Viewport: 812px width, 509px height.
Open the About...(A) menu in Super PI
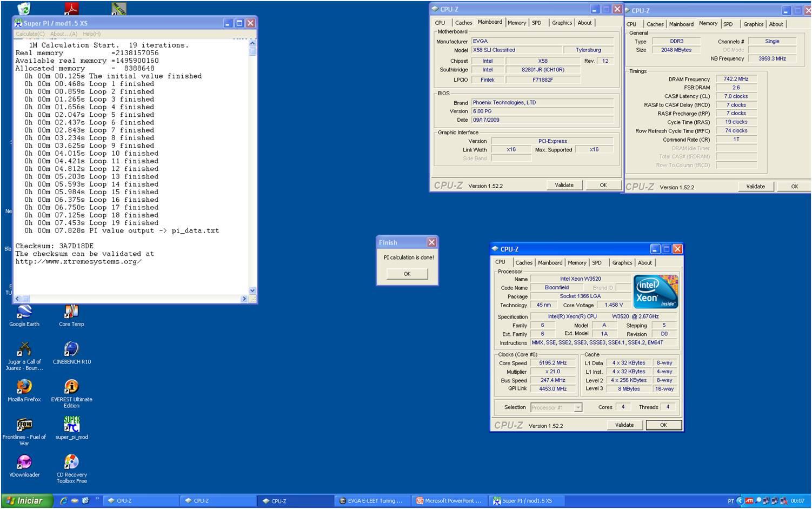click(64, 34)
